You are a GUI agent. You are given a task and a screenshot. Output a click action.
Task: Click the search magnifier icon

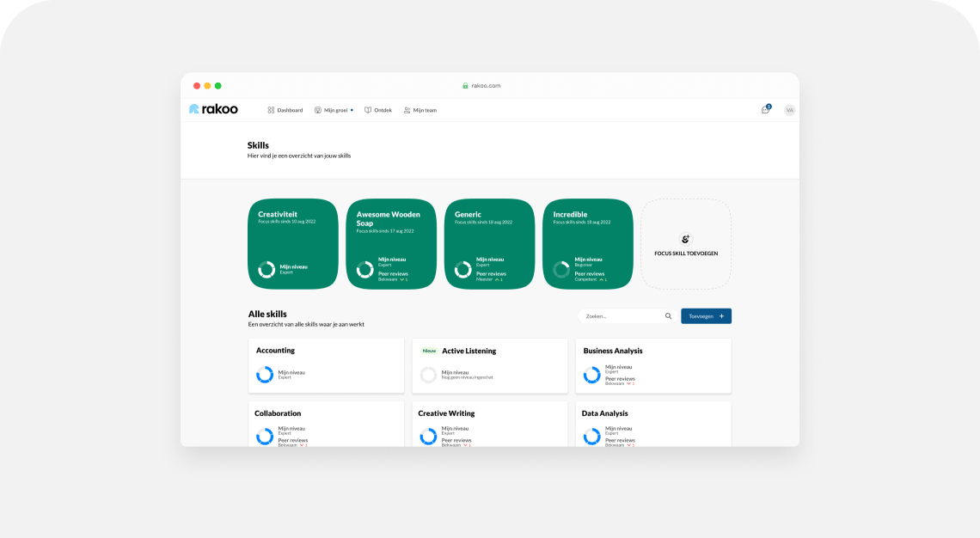pos(669,315)
